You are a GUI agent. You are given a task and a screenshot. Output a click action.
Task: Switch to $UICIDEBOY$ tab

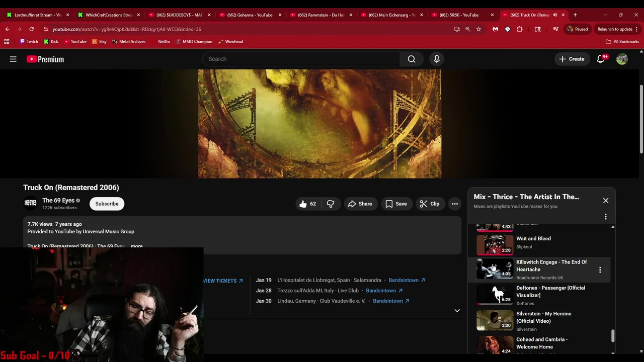coord(179,15)
